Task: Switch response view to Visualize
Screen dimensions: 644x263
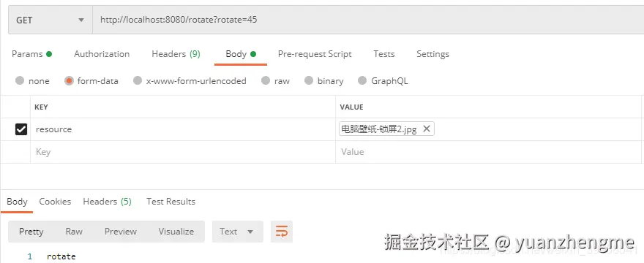Action: tap(176, 232)
